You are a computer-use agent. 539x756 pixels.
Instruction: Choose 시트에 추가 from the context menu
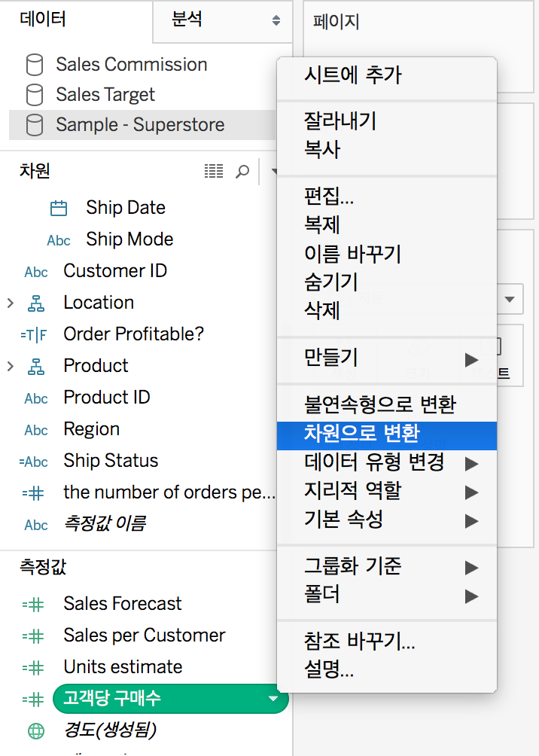pyautogui.click(x=387, y=75)
